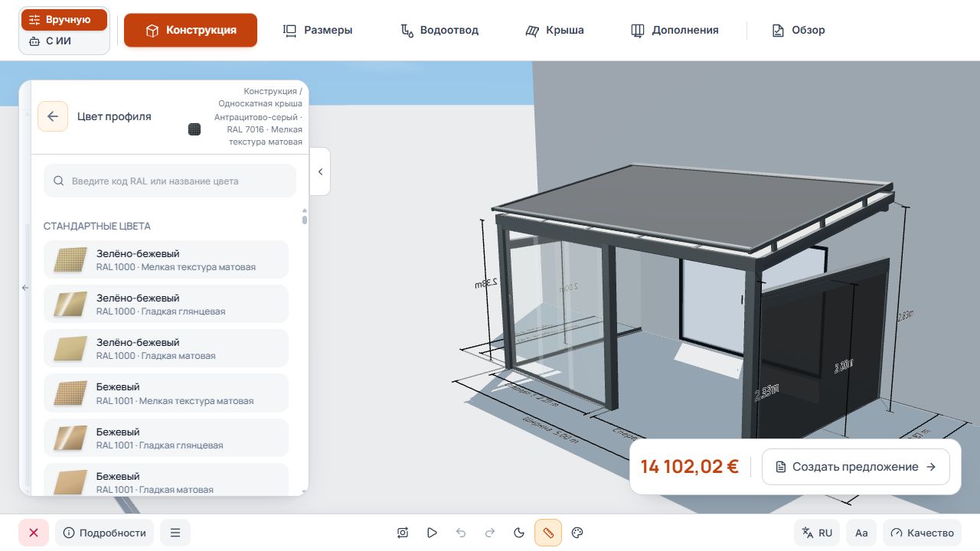Click the price 14 102,02 €
Screen dimensions: 980x551
pos(690,467)
